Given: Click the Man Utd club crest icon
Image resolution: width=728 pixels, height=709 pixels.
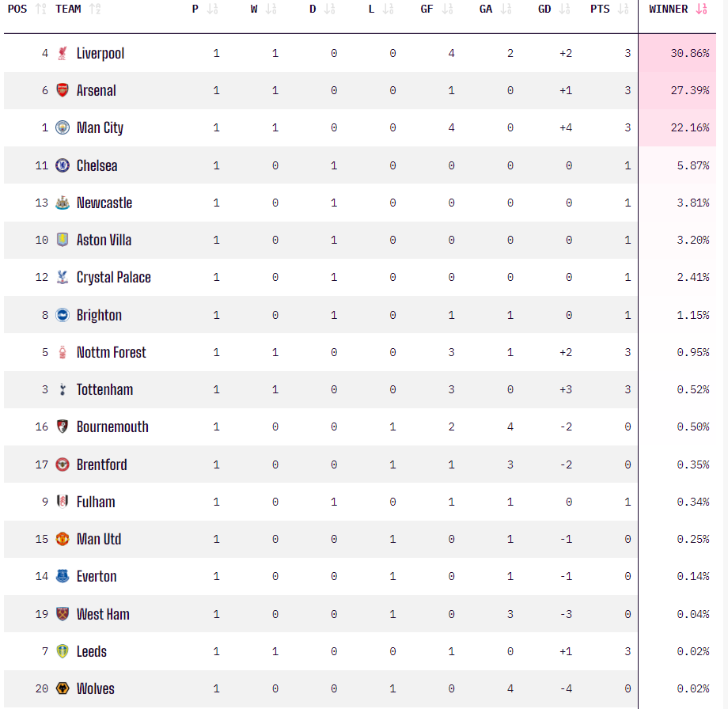Looking at the screenshot, I should pos(63,540).
